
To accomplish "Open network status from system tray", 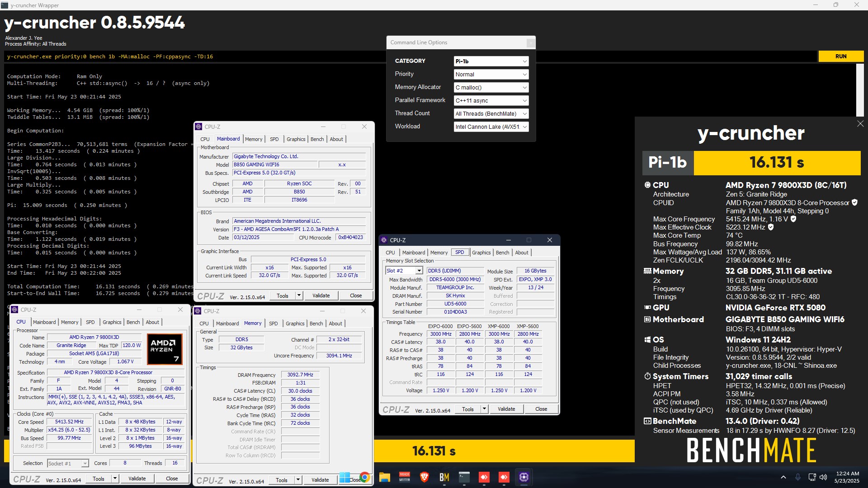I will [x=812, y=477].
